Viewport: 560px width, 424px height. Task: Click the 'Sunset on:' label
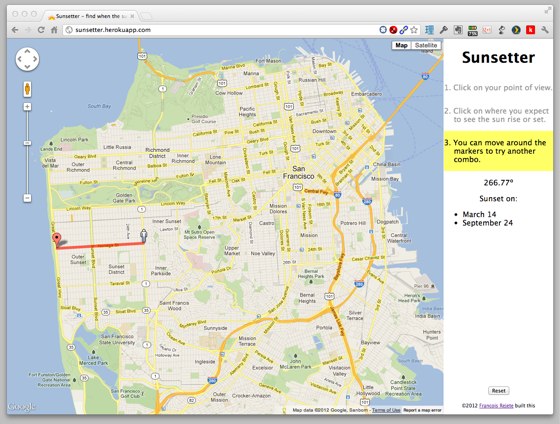click(498, 199)
